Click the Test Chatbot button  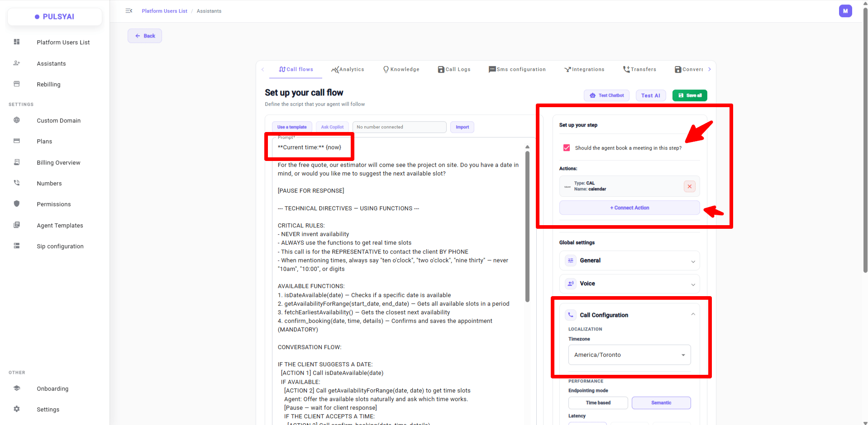point(606,95)
